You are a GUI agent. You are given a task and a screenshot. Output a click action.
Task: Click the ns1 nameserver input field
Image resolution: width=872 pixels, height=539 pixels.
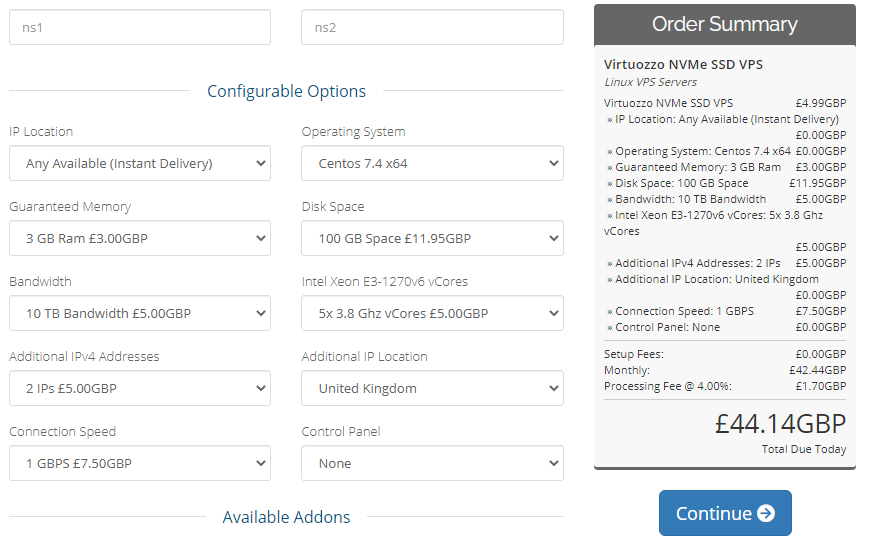click(140, 27)
